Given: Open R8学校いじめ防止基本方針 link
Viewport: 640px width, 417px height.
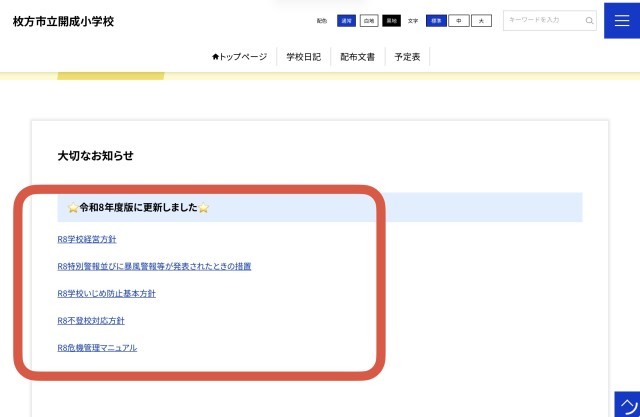Looking at the screenshot, I should (106, 293).
